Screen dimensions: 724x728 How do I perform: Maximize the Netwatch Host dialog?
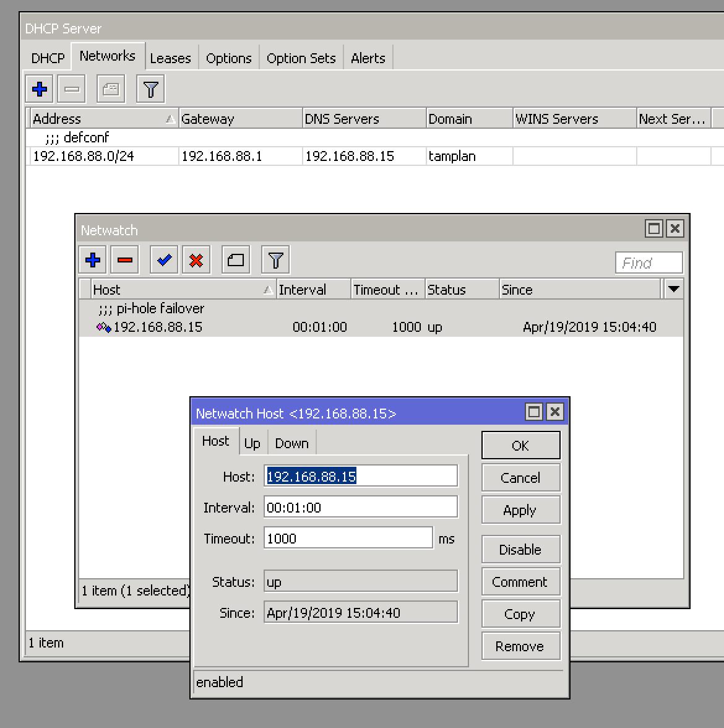pyautogui.click(x=533, y=412)
